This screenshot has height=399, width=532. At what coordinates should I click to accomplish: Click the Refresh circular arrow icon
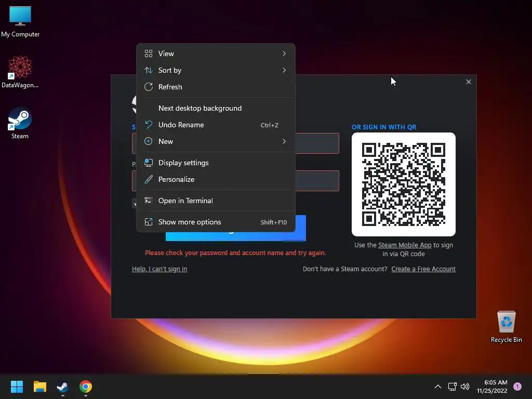click(x=148, y=87)
